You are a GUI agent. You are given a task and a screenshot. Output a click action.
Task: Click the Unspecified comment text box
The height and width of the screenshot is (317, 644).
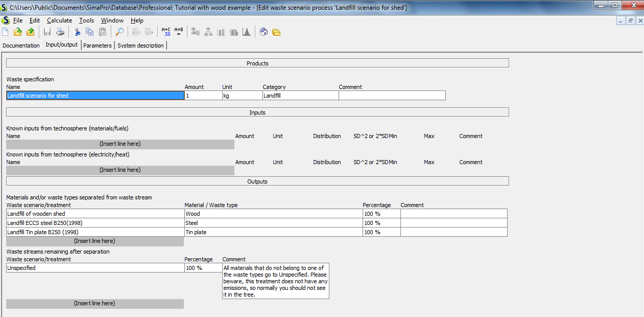pyautogui.click(x=276, y=281)
